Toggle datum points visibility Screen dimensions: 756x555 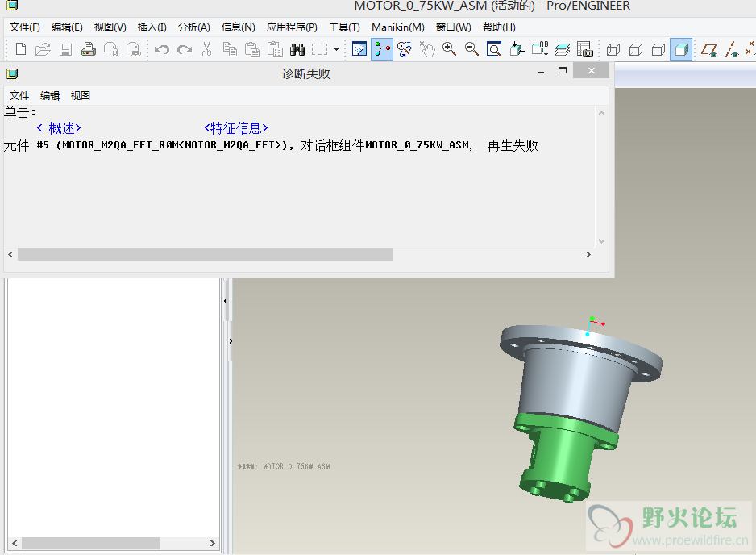(750, 49)
